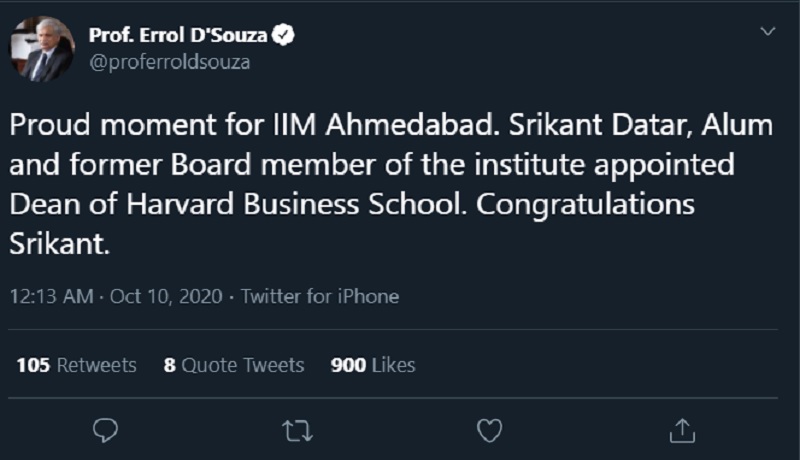Click the 12:13 AM timestamp

(x=52, y=296)
